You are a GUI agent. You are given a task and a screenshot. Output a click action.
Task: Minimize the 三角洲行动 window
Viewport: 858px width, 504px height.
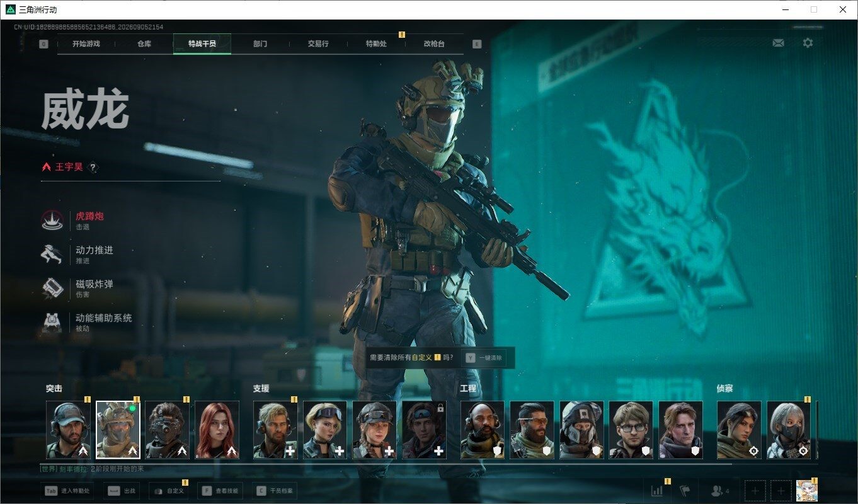(785, 9)
